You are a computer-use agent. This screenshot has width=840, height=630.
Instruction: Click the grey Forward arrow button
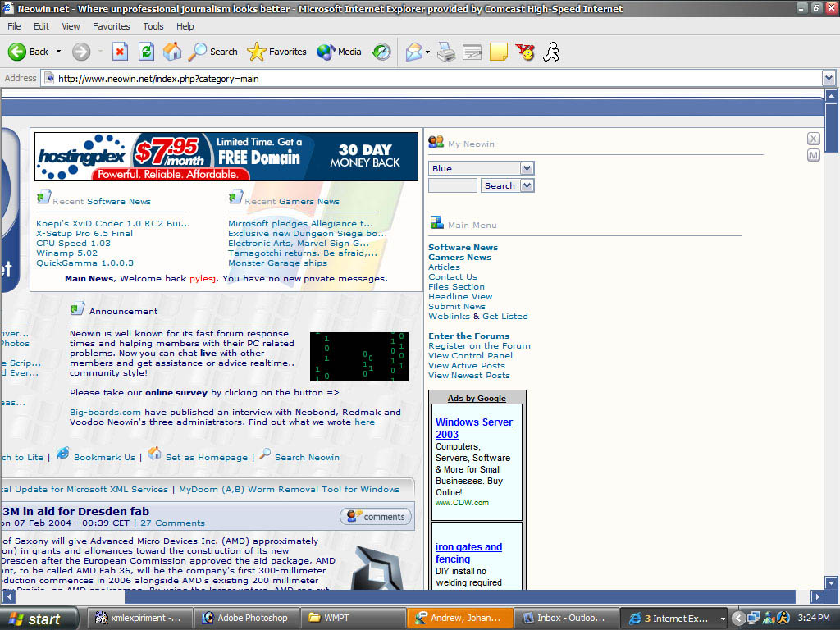click(x=81, y=52)
